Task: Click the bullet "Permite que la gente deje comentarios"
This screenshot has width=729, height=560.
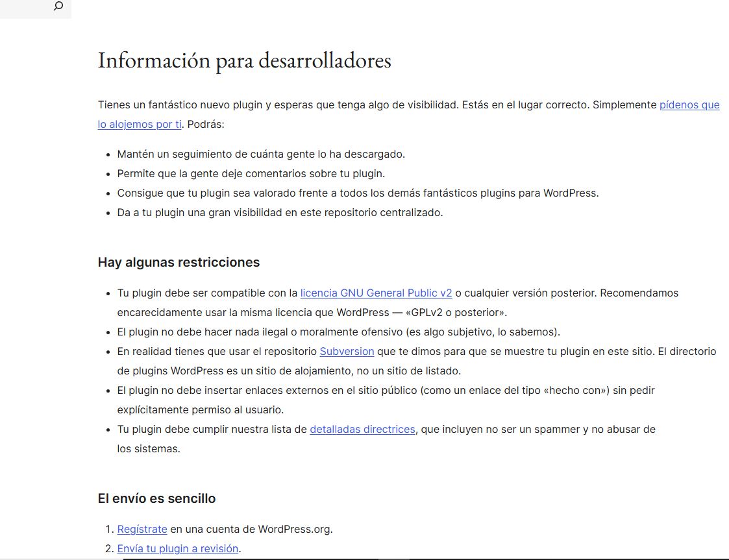Action: point(251,173)
